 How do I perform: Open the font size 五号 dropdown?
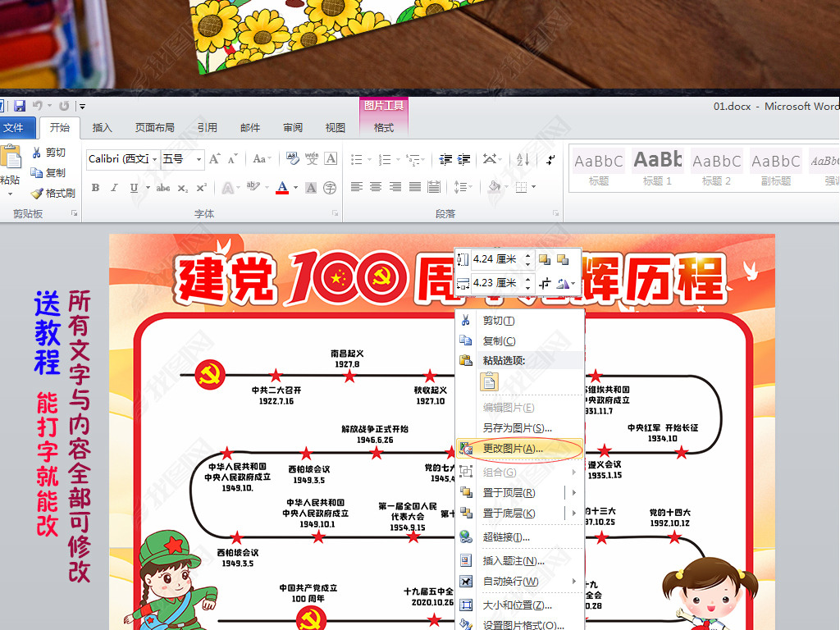pos(199,159)
